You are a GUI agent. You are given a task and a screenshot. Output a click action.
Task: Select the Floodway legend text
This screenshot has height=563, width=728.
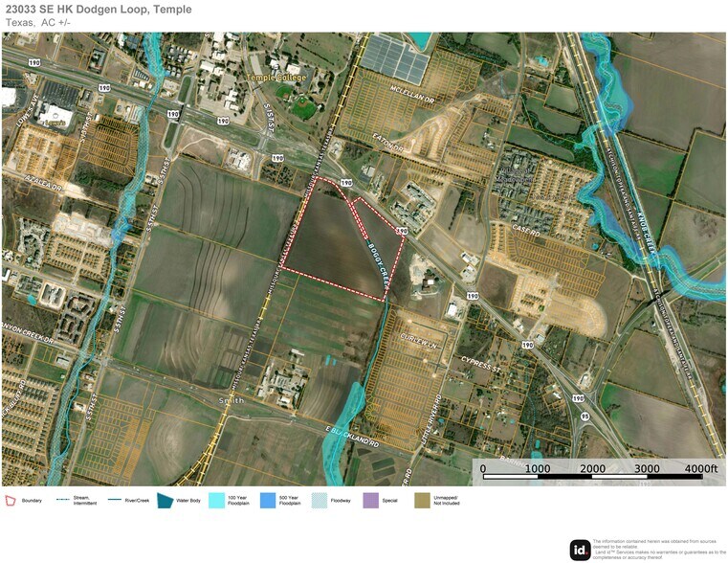341,501
